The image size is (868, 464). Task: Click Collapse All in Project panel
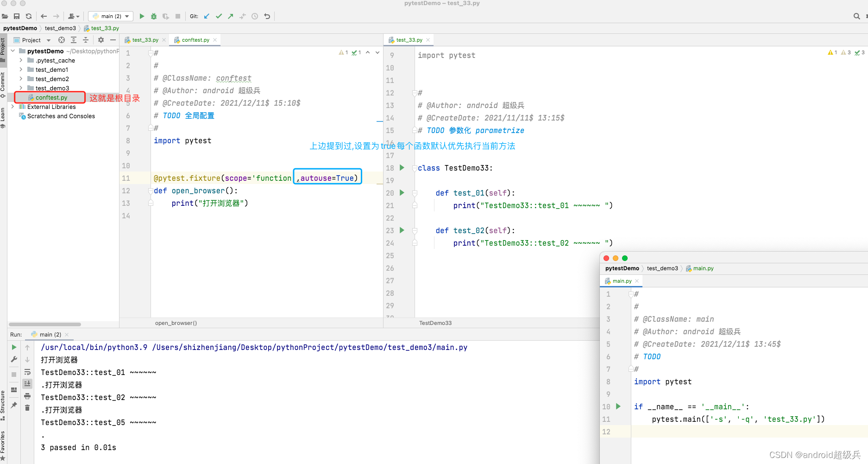86,40
